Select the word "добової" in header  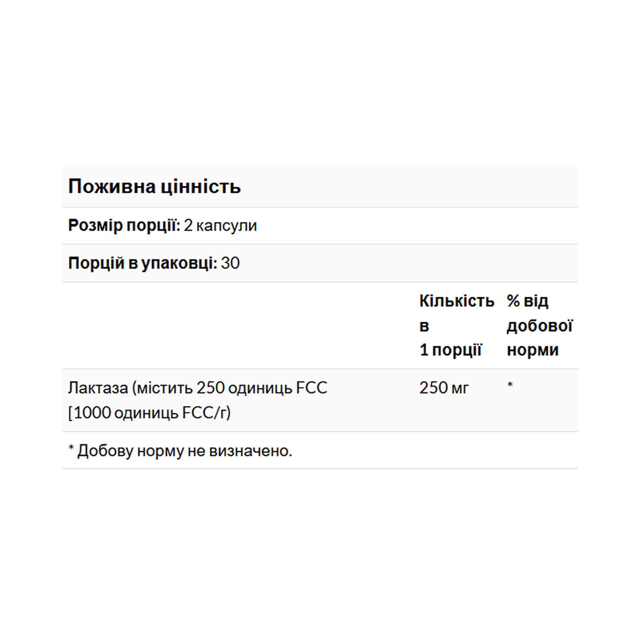click(539, 326)
